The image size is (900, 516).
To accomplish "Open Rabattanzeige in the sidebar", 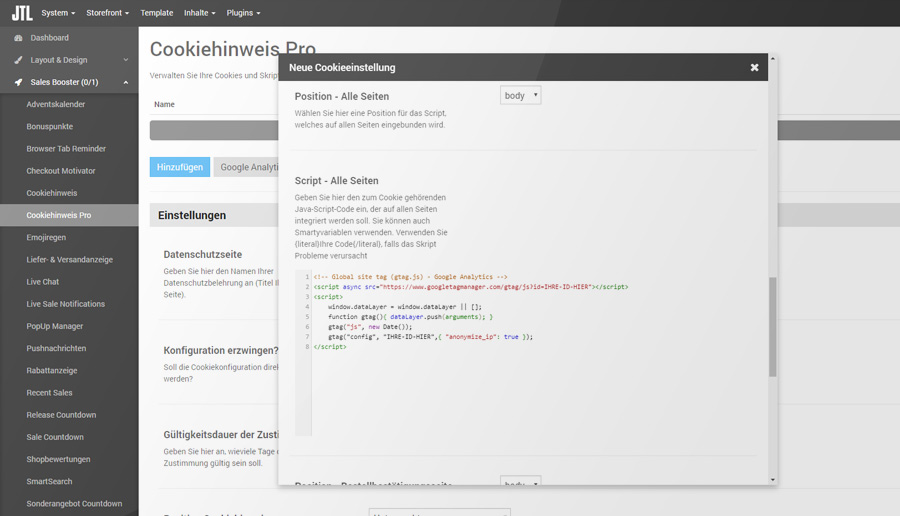I will 52,371.
